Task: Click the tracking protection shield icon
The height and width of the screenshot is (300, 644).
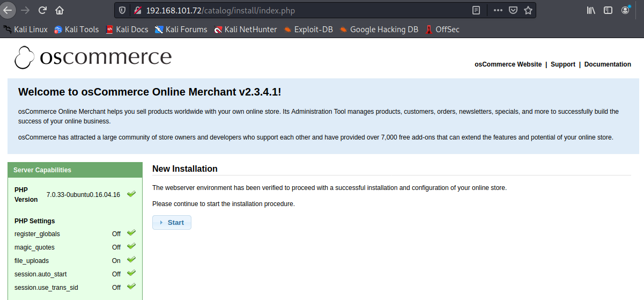Action: click(x=122, y=10)
